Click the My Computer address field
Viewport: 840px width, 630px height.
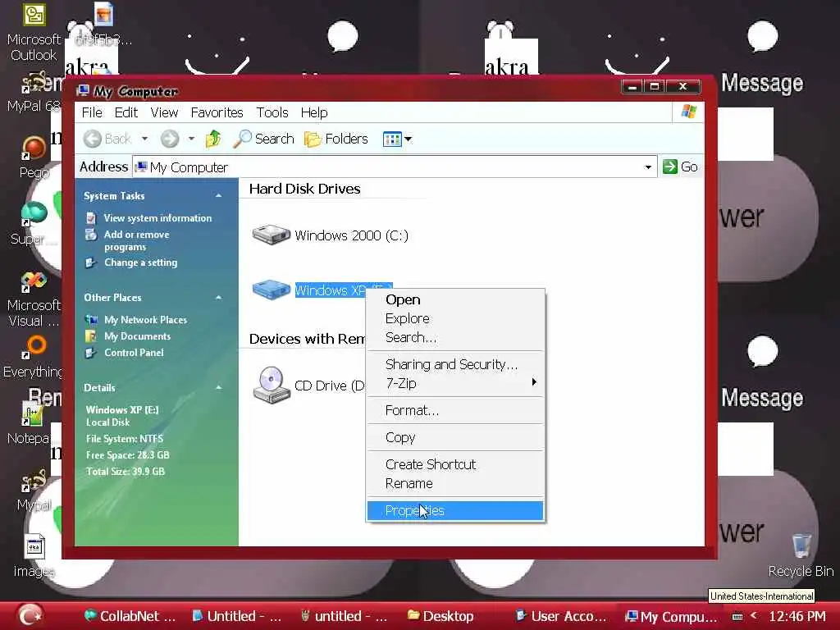pos(395,167)
